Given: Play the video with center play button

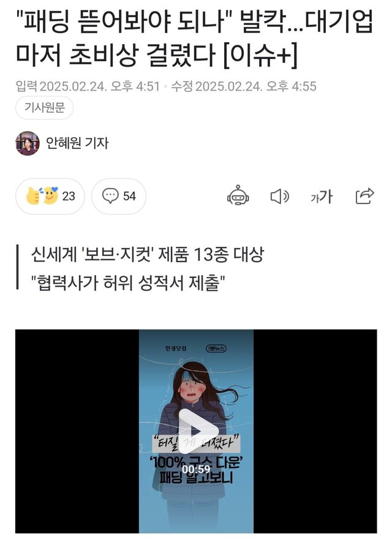Looking at the screenshot, I should point(196,431).
